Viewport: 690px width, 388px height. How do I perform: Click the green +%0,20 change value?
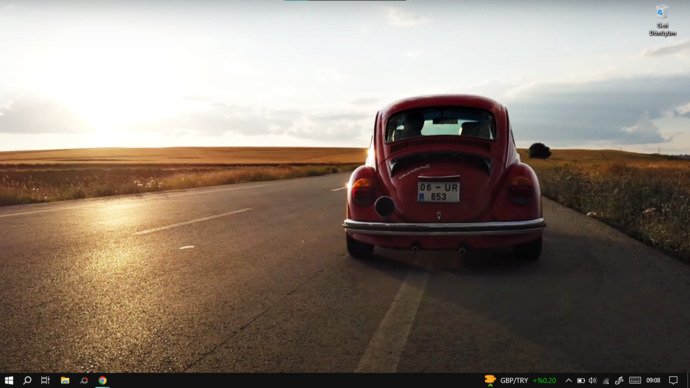click(x=544, y=381)
